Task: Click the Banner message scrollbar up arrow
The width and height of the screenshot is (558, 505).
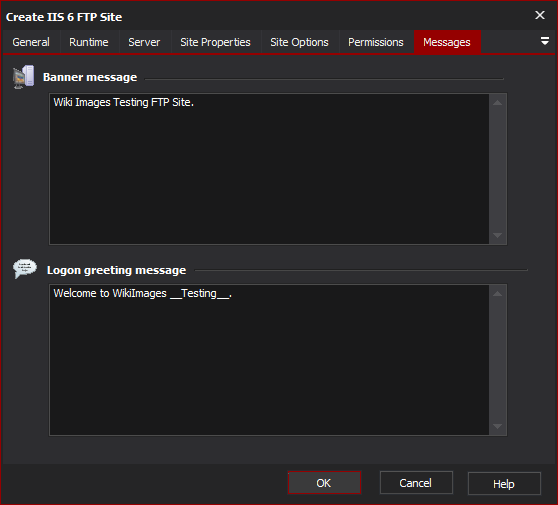Action: point(498,103)
